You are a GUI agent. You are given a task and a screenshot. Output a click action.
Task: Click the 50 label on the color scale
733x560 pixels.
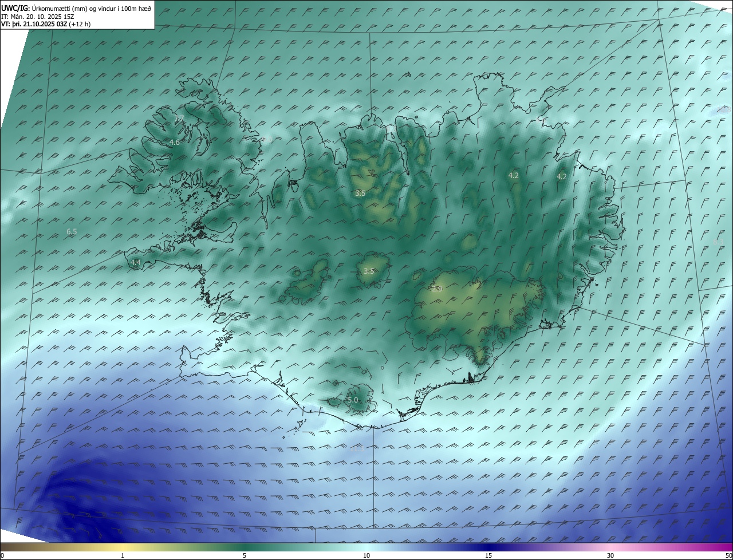point(728,555)
